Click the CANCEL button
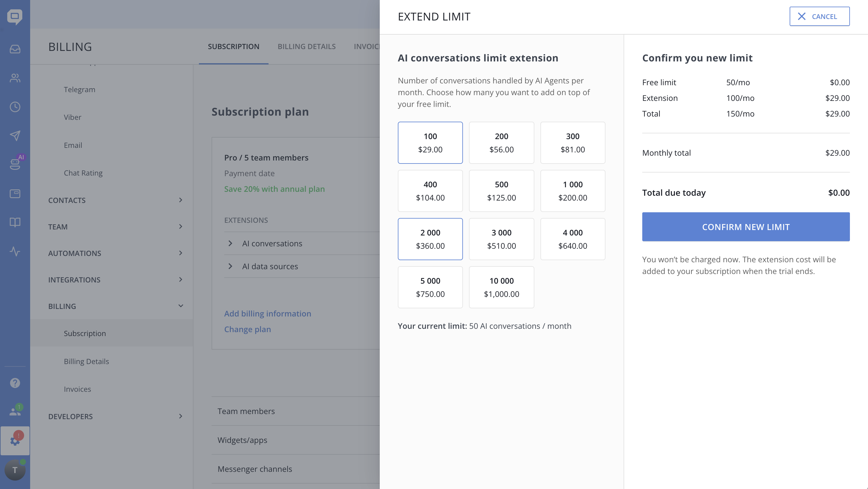The image size is (868, 489). 819,17
